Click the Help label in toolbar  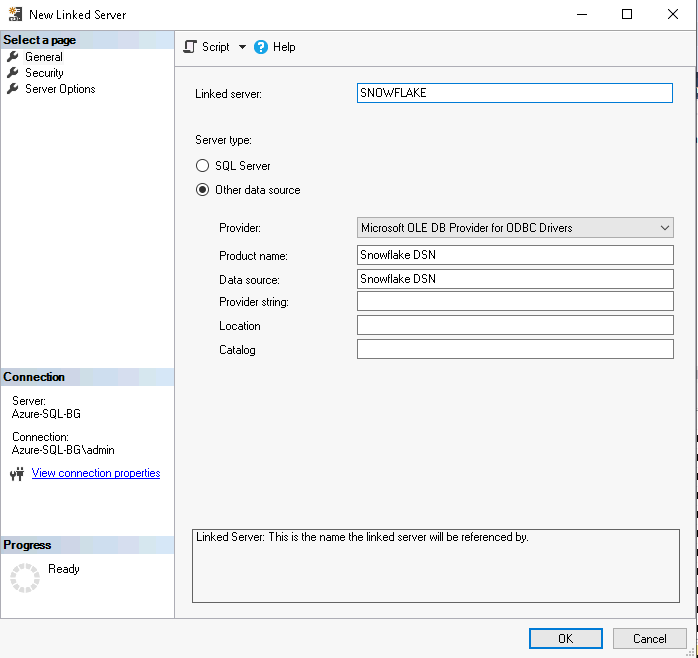click(284, 47)
